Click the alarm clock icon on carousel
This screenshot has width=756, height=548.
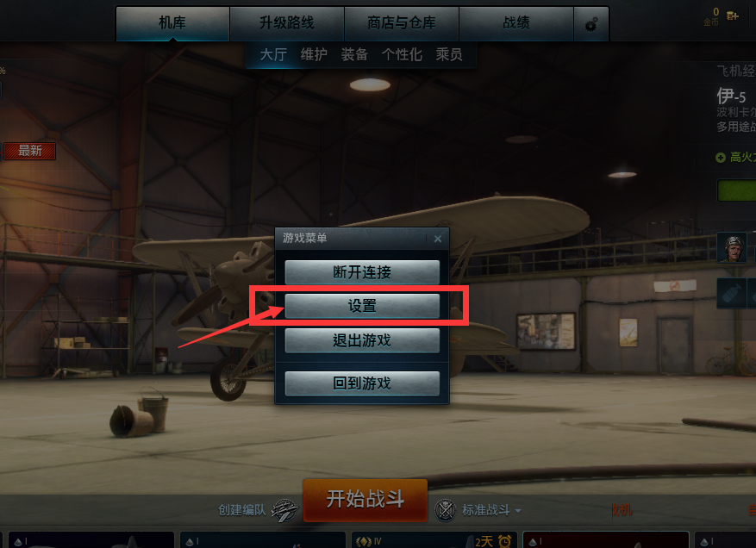tap(505, 541)
